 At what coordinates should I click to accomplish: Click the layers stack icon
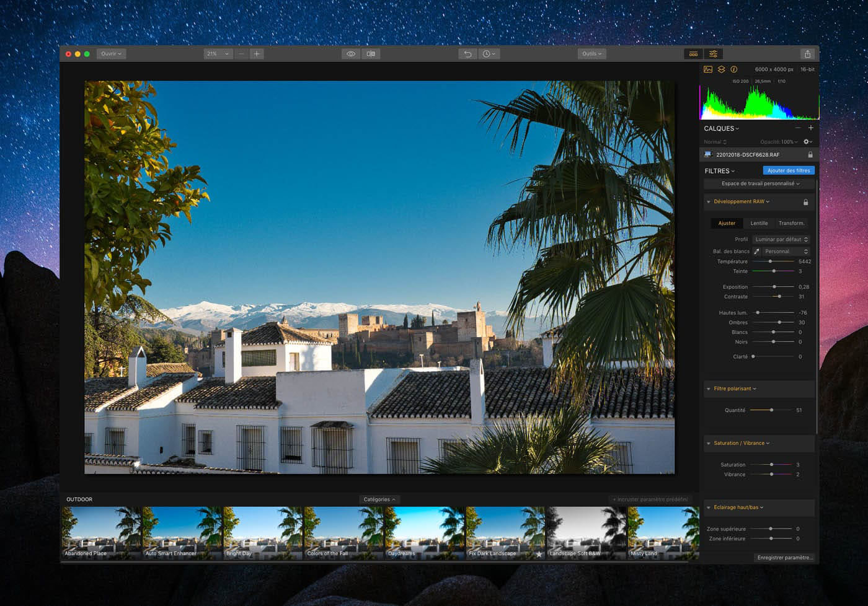tap(721, 69)
